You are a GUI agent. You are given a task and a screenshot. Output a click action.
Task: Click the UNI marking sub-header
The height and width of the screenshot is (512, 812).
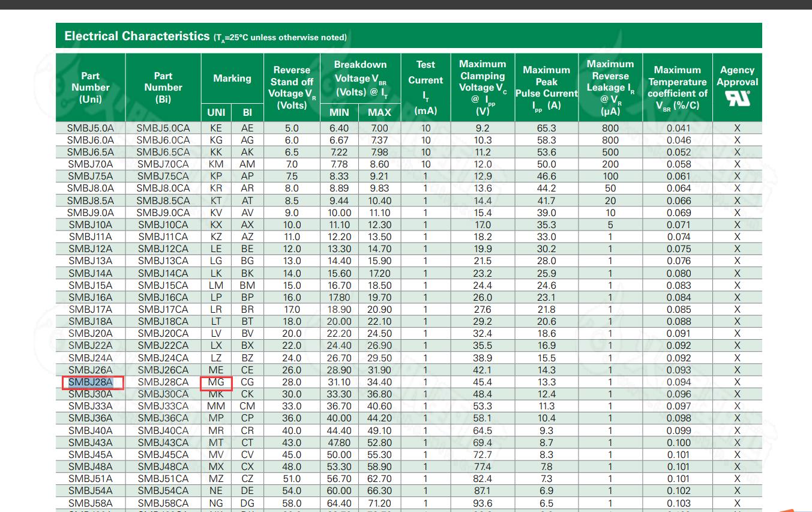(216, 112)
